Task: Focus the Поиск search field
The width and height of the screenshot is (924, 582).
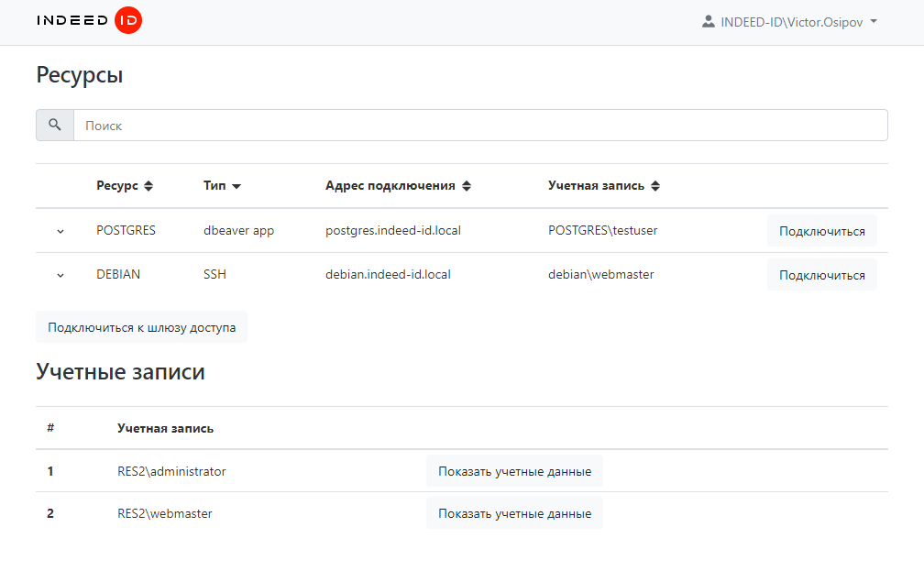Action: [x=479, y=126]
